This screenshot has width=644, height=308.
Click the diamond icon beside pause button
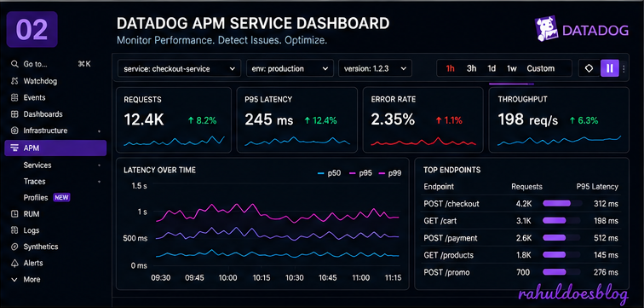pyautogui.click(x=589, y=68)
